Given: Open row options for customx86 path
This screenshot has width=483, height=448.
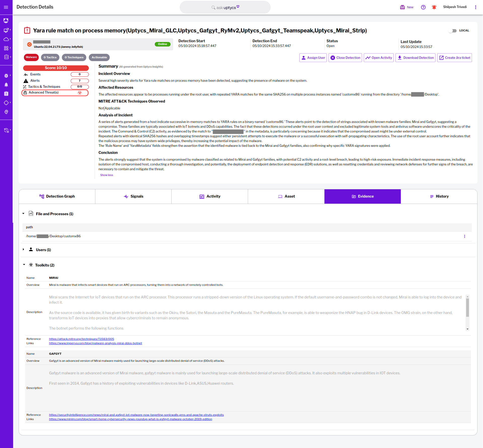Looking at the screenshot, I should coord(464,236).
